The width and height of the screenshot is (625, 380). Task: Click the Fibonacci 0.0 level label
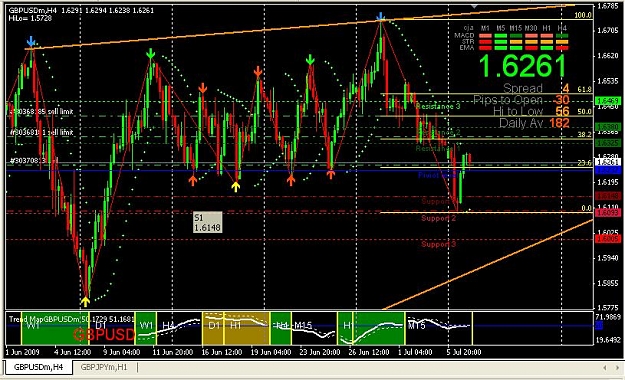(x=586, y=208)
